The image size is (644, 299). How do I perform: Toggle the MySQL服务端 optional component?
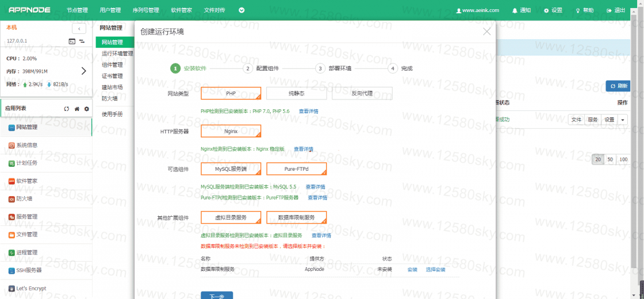[231, 169]
